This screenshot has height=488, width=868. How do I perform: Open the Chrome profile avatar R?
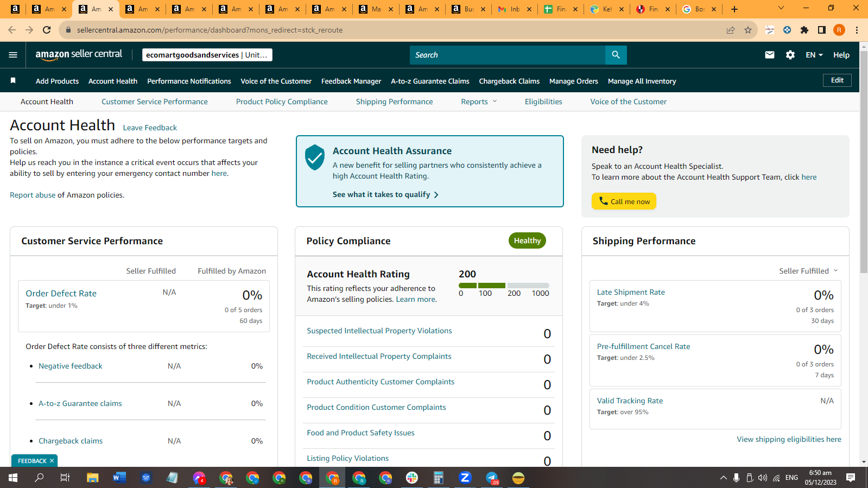839,30
